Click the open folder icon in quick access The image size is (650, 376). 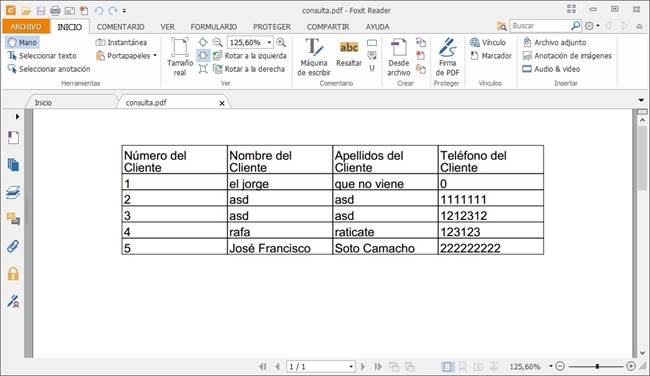point(26,11)
